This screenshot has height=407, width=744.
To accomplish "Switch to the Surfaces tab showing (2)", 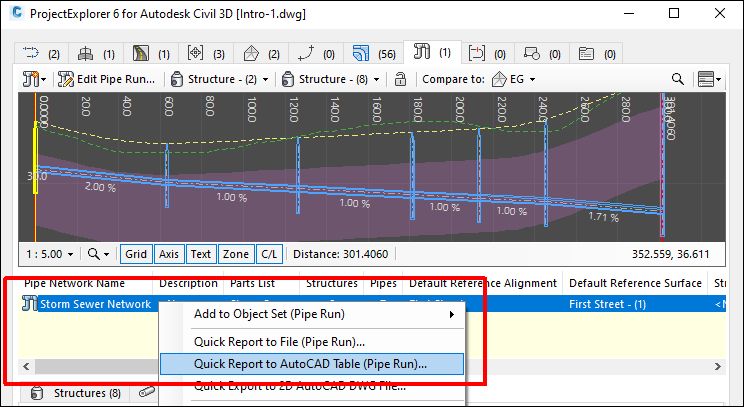I will (261, 54).
